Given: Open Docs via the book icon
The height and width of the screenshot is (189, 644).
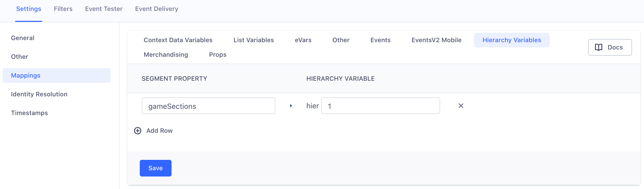Looking at the screenshot, I should coord(610,47).
